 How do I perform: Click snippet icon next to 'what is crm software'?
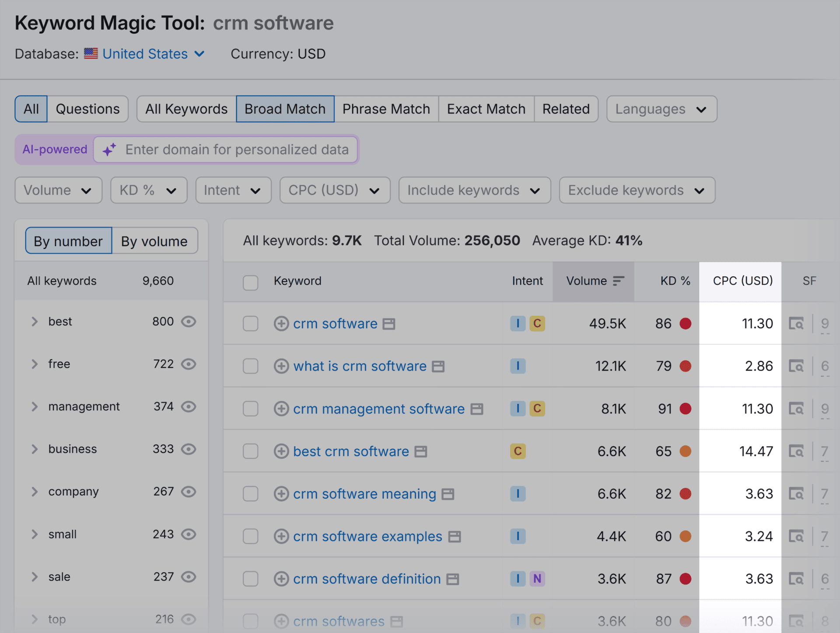(438, 366)
